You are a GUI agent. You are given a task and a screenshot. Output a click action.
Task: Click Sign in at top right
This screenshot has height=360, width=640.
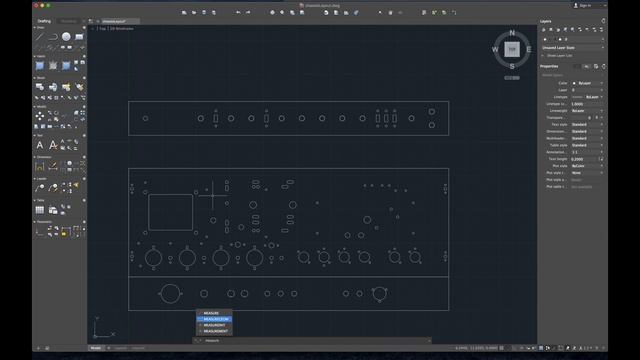point(582,6)
